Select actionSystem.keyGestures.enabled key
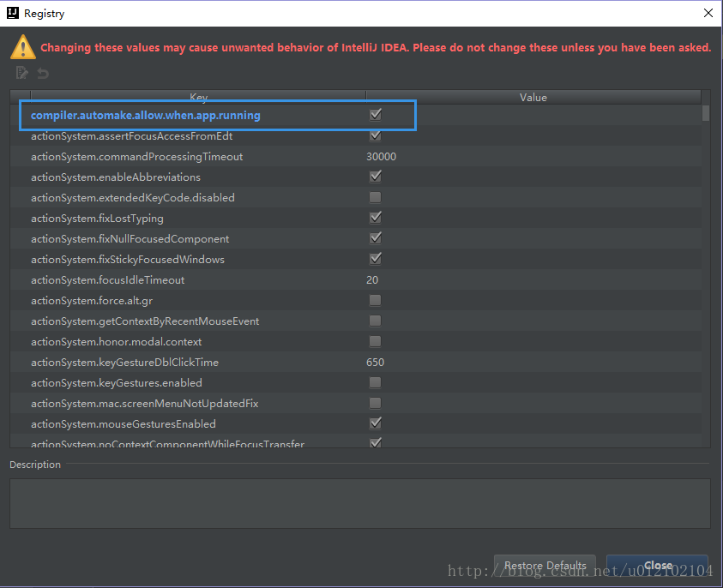 click(x=117, y=383)
